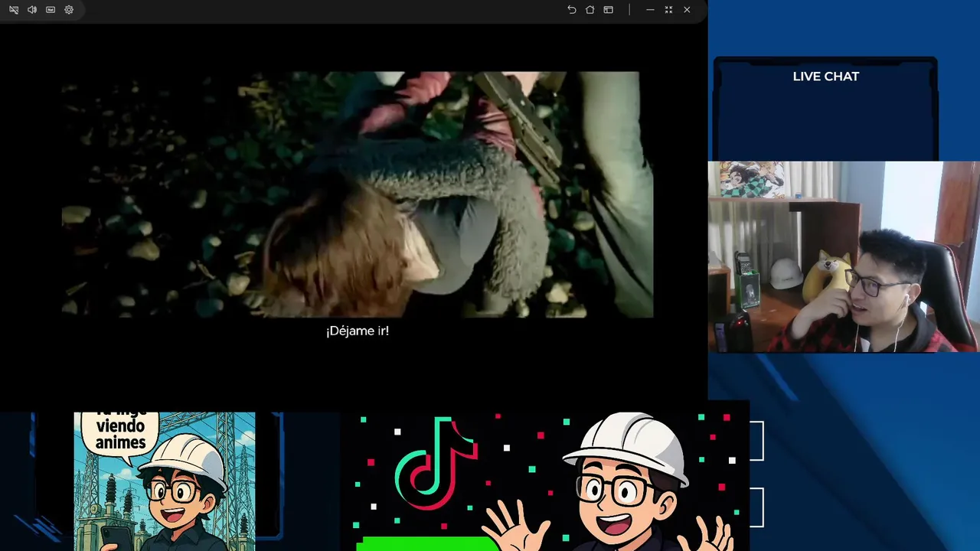The image size is (980, 551).
Task: Open the keyboard icon in top bar
Action: (x=51, y=10)
